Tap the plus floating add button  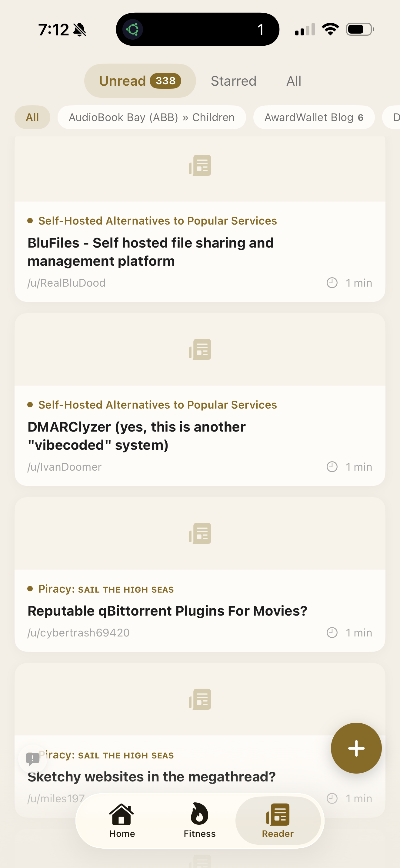356,748
